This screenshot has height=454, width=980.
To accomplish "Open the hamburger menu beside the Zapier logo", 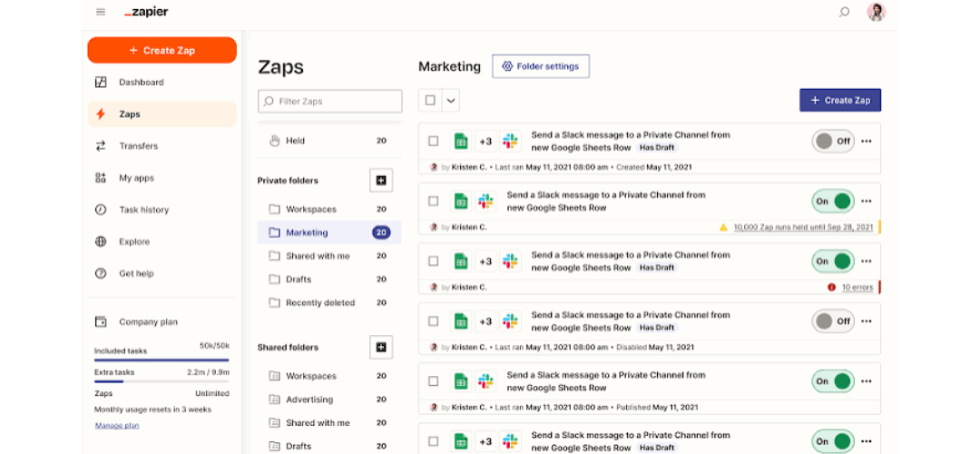I will pos(101,12).
